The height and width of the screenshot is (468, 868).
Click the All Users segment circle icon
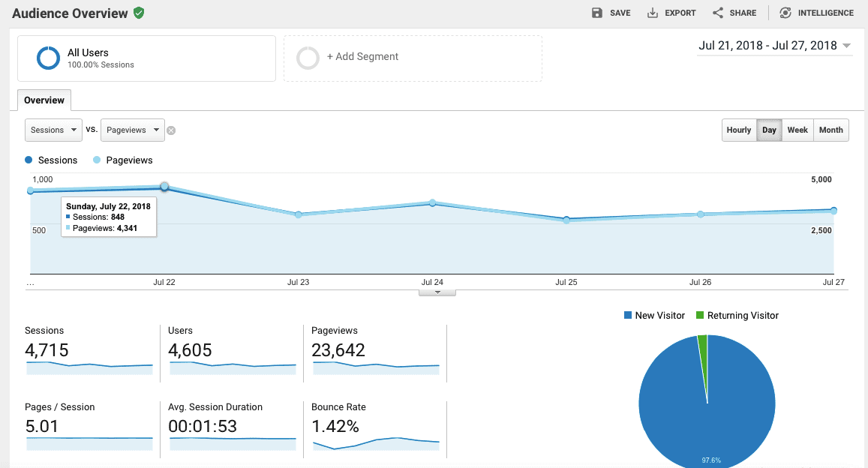click(x=48, y=57)
